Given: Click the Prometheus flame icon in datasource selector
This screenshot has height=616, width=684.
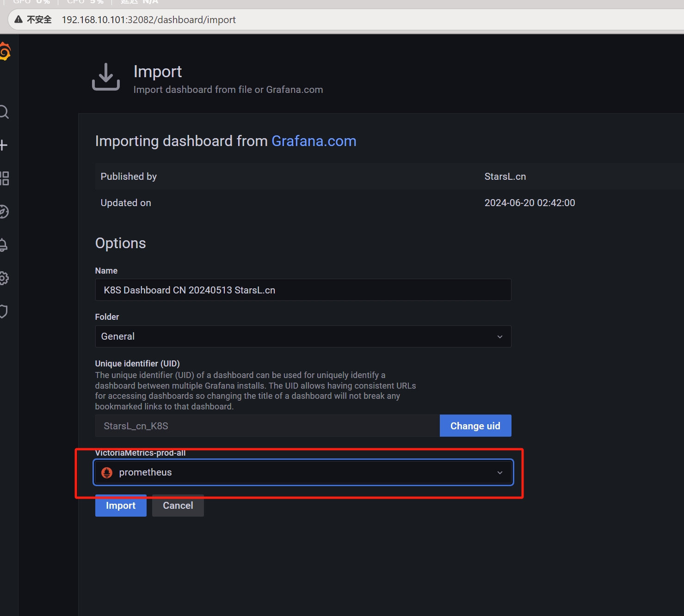Looking at the screenshot, I should [107, 472].
